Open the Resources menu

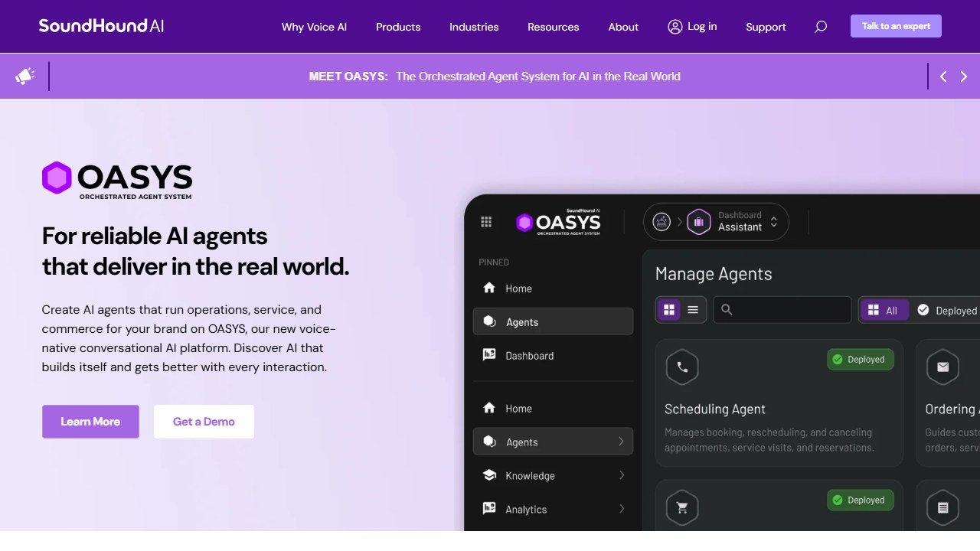[x=554, y=27]
